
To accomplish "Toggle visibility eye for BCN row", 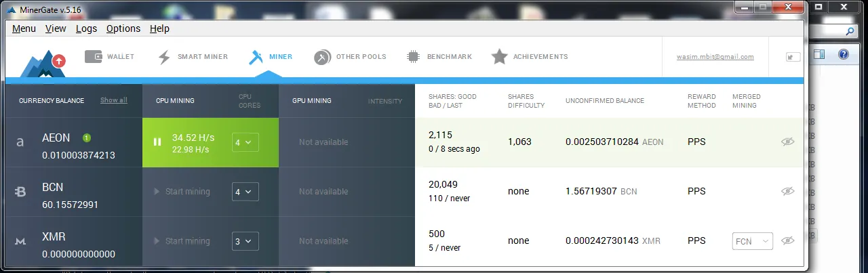I will [787, 191].
